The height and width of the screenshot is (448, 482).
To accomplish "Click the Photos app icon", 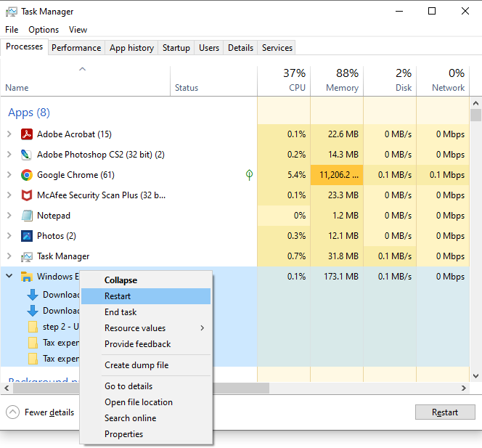I will coord(27,236).
